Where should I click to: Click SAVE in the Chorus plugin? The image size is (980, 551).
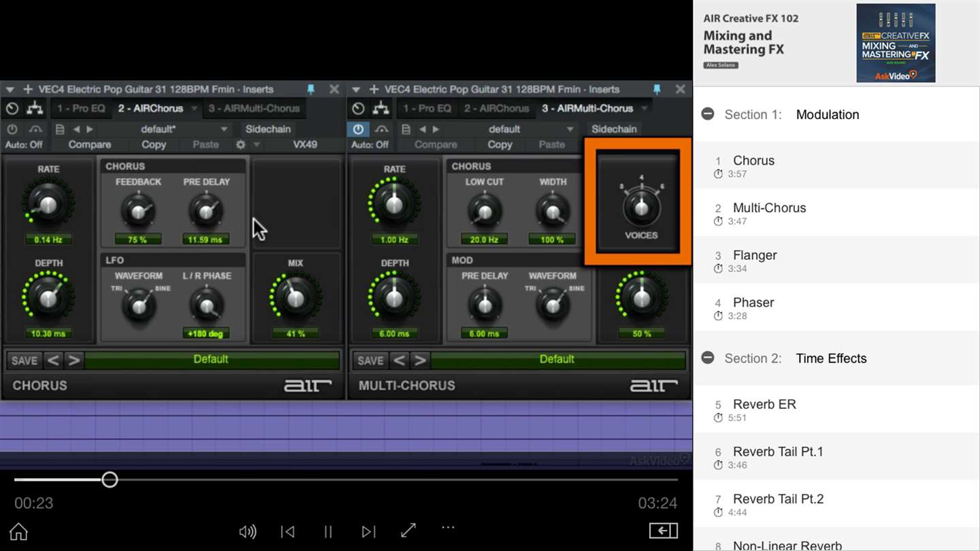click(25, 360)
